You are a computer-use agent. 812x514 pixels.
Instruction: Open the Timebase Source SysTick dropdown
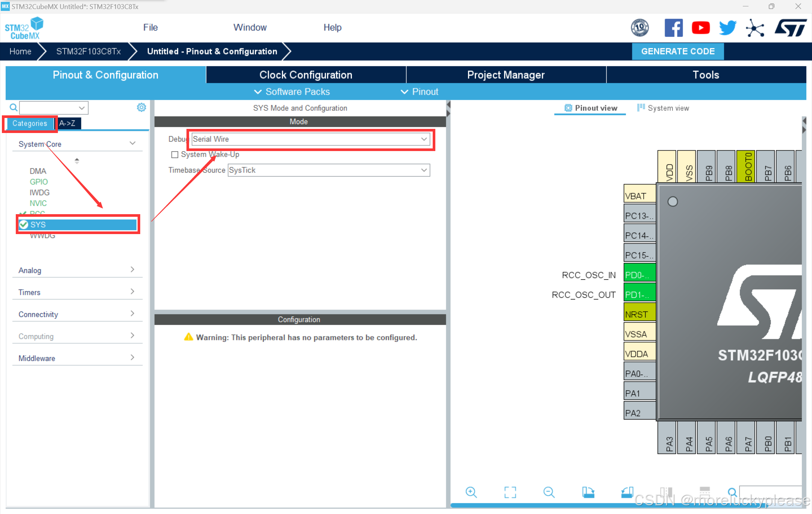329,170
